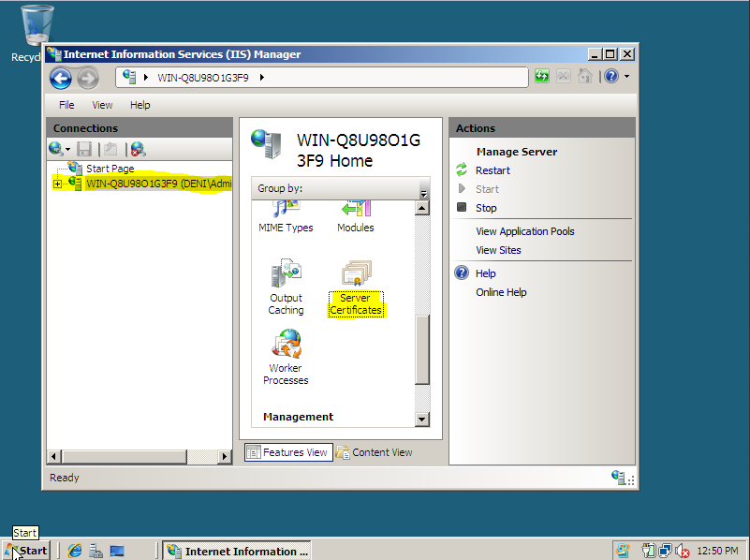Click View Application Pools
The height and width of the screenshot is (560, 750).
(525, 231)
